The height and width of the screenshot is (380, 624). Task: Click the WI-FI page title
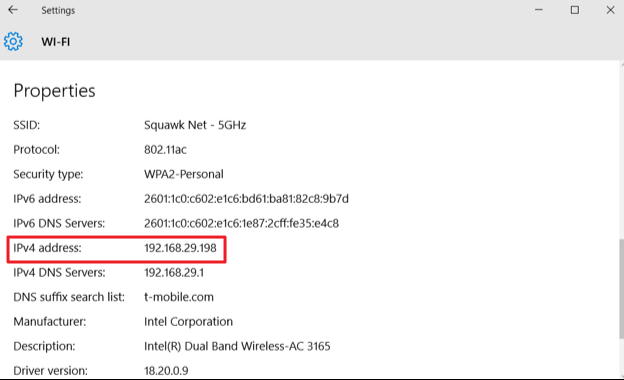point(56,42)
